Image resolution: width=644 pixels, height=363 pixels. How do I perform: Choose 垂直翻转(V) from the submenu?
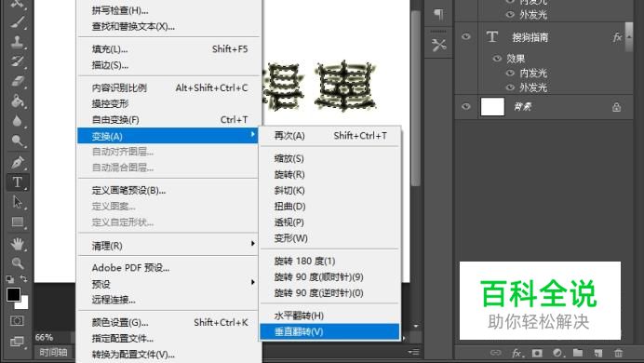point(329,331)
